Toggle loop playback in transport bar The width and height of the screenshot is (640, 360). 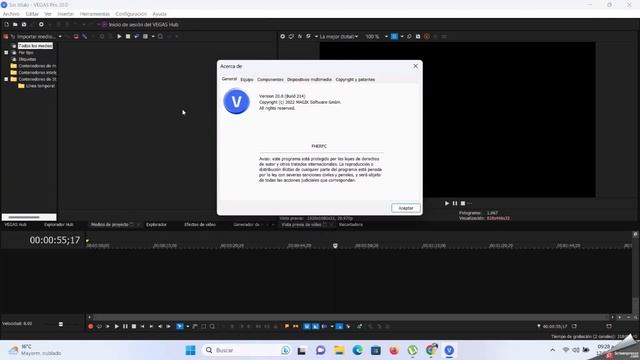point(99,327)
